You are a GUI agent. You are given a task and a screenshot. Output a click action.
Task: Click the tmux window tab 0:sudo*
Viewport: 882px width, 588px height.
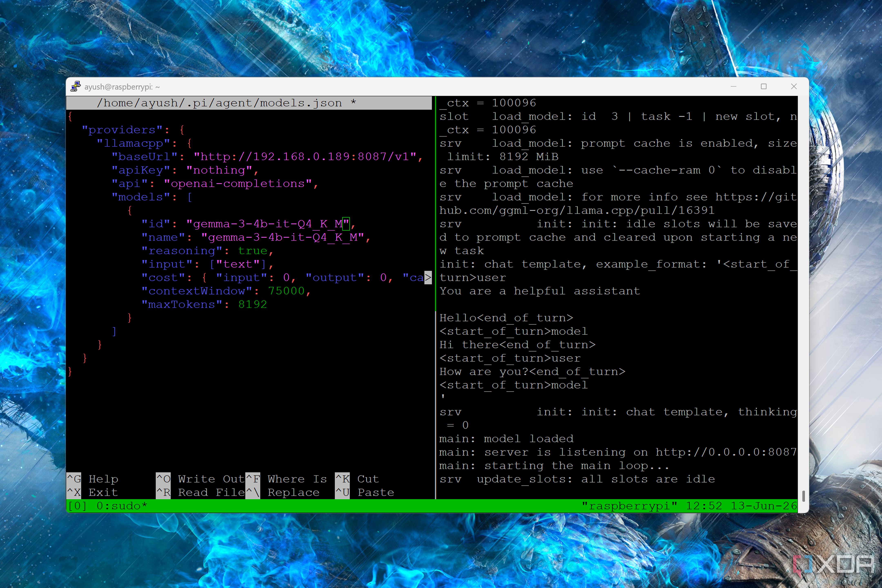122,506
